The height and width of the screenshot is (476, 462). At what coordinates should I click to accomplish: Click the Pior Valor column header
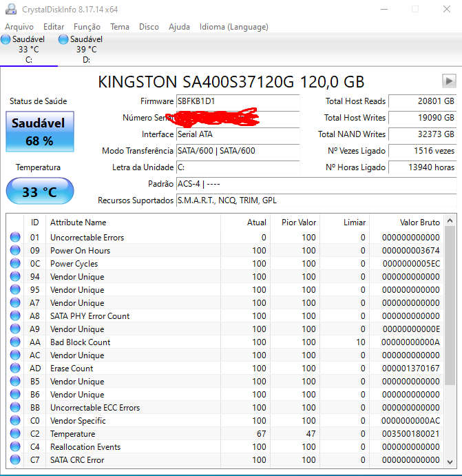[x=295, y=223]
